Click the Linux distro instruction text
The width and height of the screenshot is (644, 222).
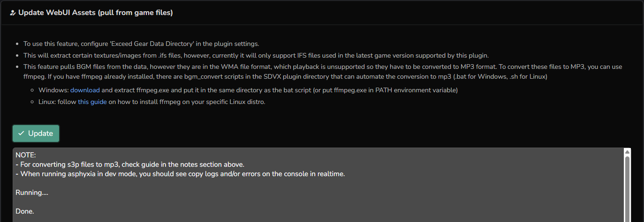(x=188, y=102)
